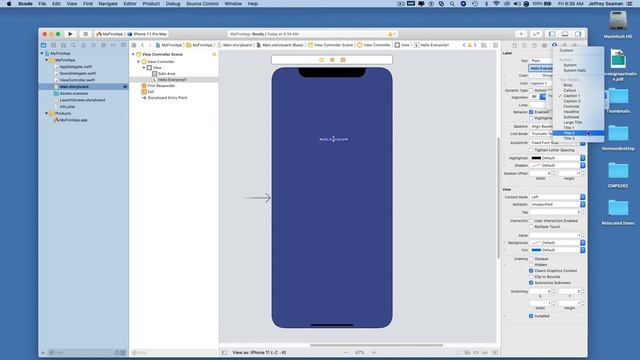Open the History inspector clock icon

(524, 45)
